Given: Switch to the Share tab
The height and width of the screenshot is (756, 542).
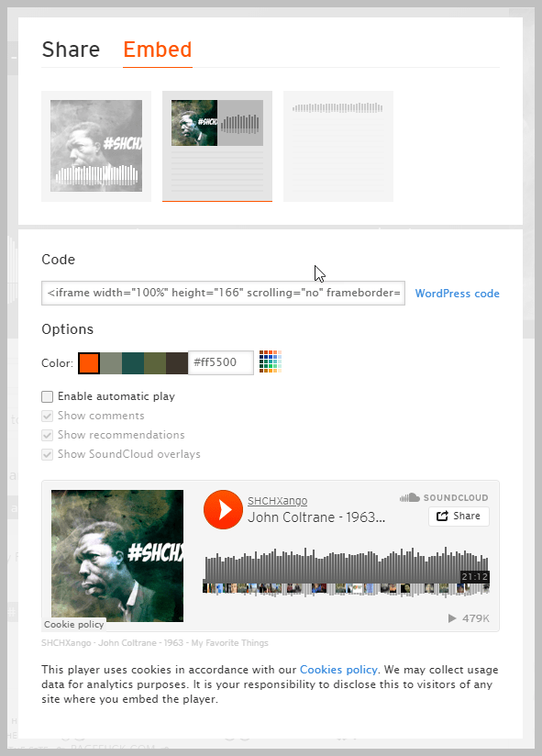Looking at the screenshot, I should [x=71, y=50].
